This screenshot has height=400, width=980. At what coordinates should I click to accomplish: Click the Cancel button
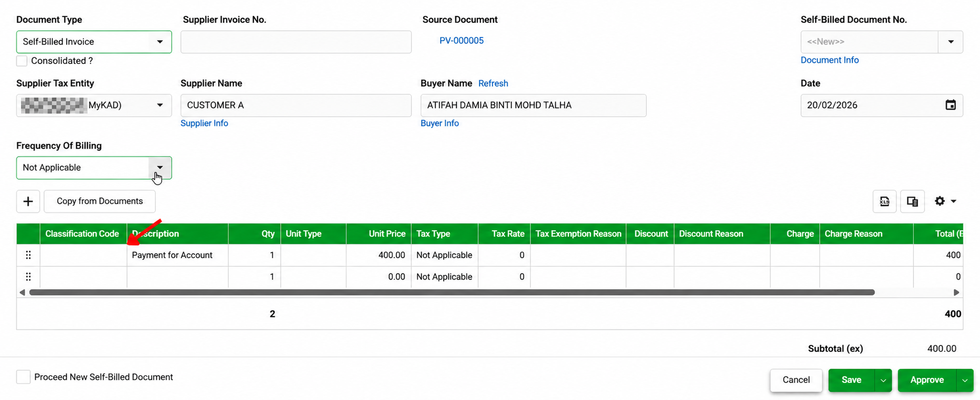(796, 380)
